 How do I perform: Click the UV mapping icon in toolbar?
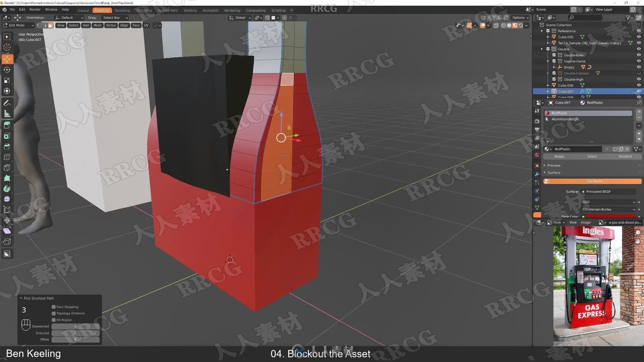pos(146,25)
